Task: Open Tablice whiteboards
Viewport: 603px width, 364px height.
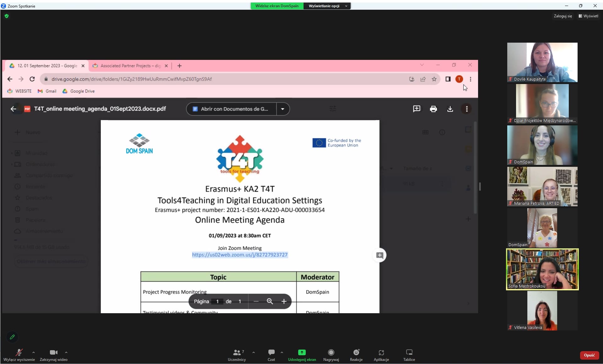Action: click(x=409, y=355)
